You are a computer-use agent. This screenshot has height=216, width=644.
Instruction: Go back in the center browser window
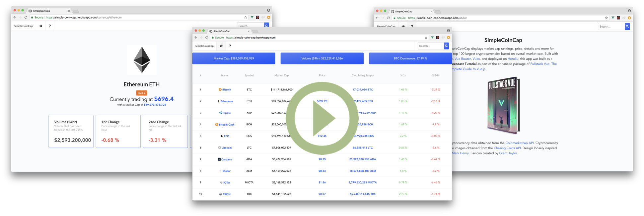click(196, 38)
